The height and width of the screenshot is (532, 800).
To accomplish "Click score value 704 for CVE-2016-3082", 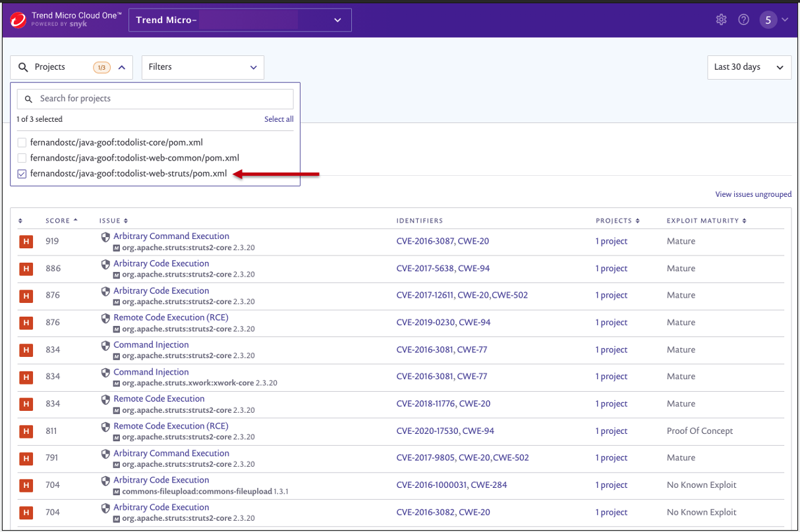I will [53, 512].
